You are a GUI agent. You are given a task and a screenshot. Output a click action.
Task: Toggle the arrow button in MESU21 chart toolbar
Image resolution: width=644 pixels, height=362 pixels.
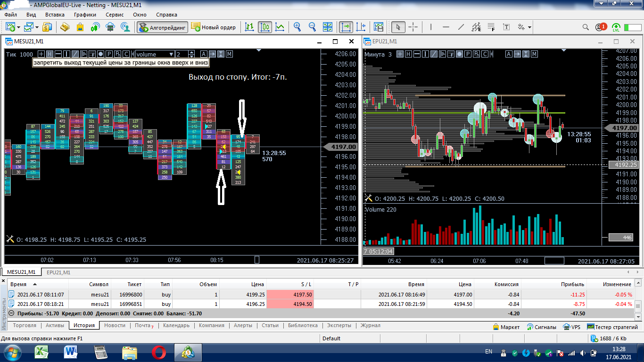click(212, 54)
